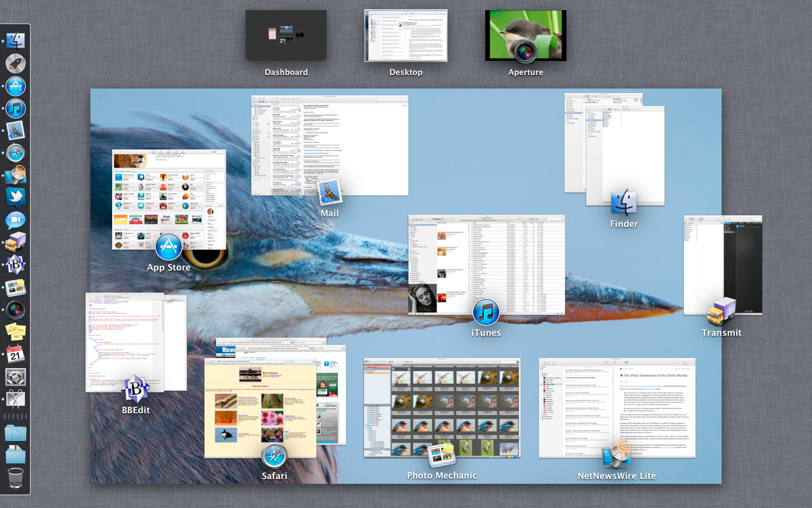Select the Mail window in Mission Control
This screenshot has width=812, height=508.
[x=330, y=145]
